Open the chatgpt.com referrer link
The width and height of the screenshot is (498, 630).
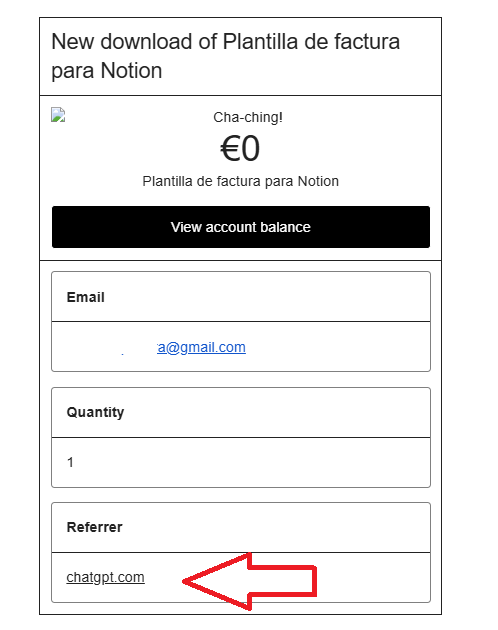coord(105,577)
